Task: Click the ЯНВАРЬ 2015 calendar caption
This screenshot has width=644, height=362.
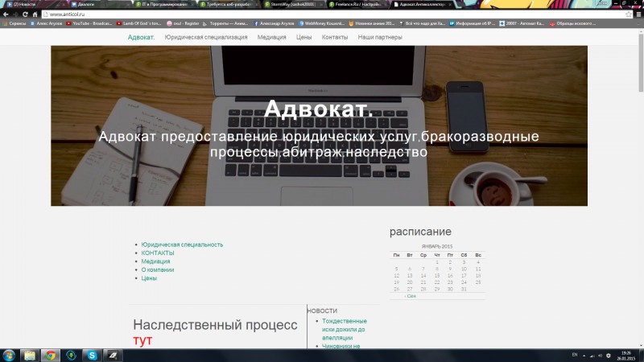Action: click(437, 246)
